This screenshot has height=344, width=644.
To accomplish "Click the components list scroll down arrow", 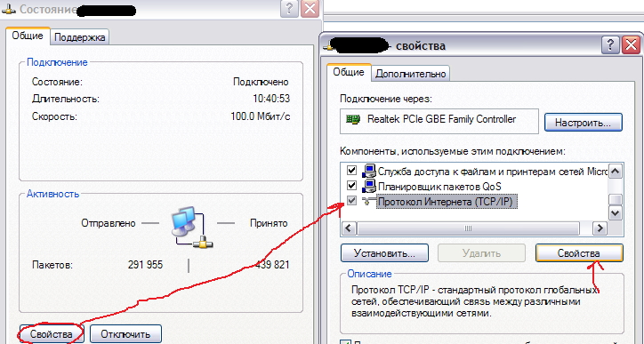I will 615,213.
